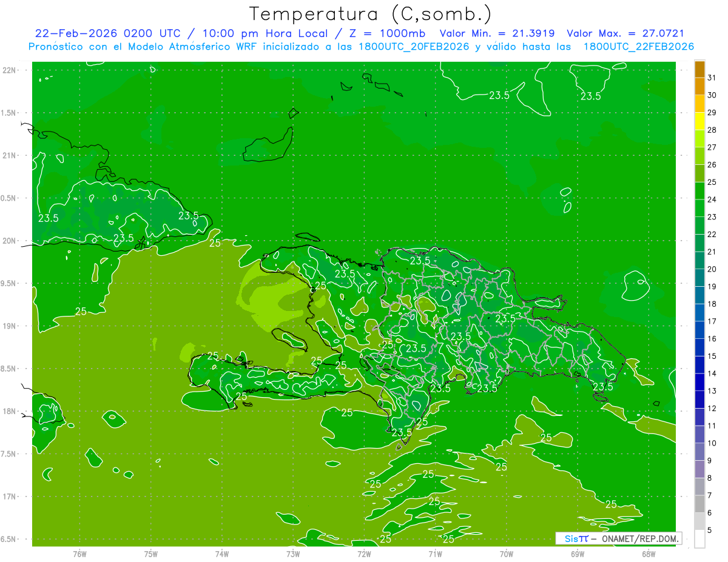
Task: Click the valid-until time "1800UTC_22FEB2026"
Action: 639,47
